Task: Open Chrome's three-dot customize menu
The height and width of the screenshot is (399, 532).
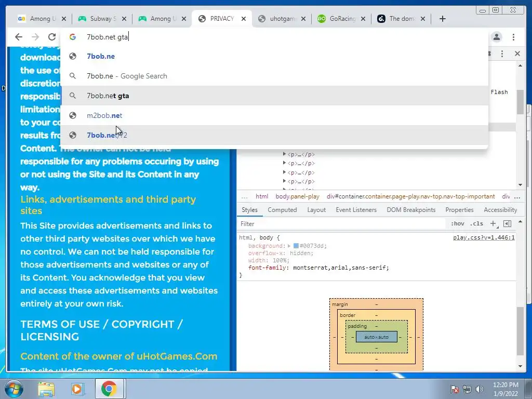Action: (x=513, y=37)
